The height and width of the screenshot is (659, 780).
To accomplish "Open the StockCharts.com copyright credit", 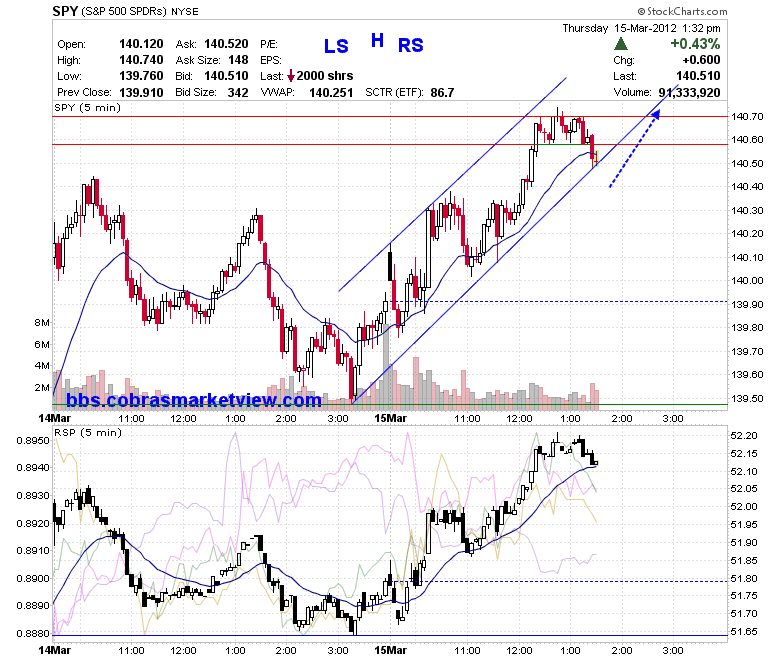I will [682, 11].
